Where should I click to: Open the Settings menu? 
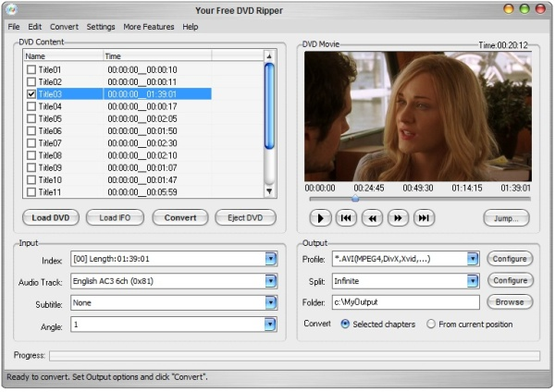pos(101,27)
